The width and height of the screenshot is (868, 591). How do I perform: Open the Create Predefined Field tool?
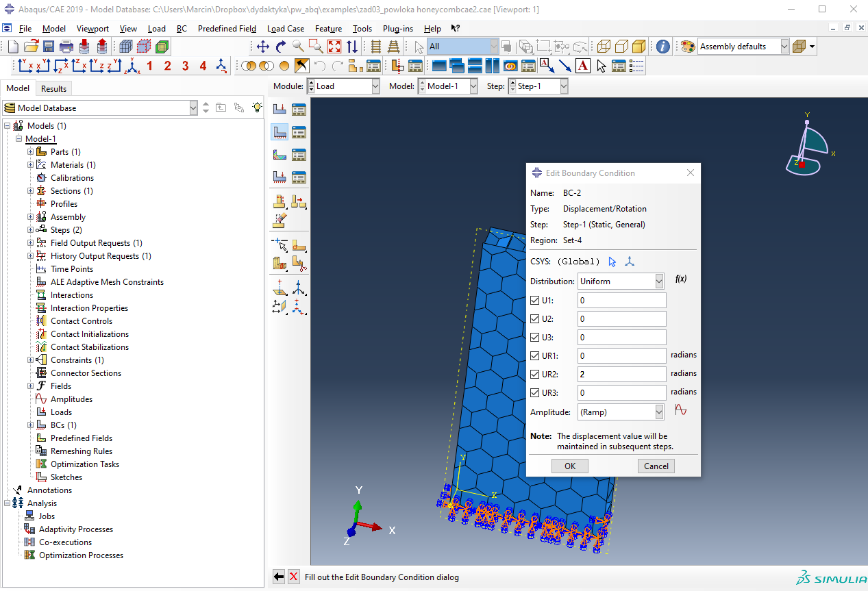(280, 154)
